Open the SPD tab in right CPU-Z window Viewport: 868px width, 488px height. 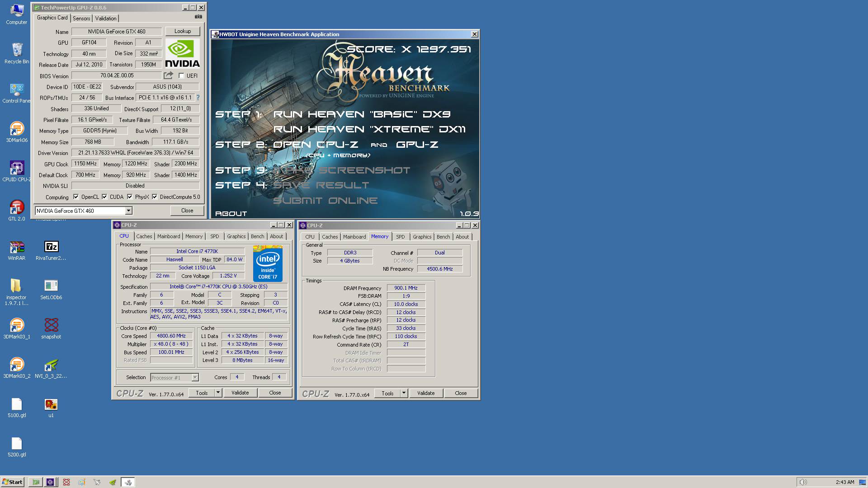pyautogui.click(x=401, y=237)
